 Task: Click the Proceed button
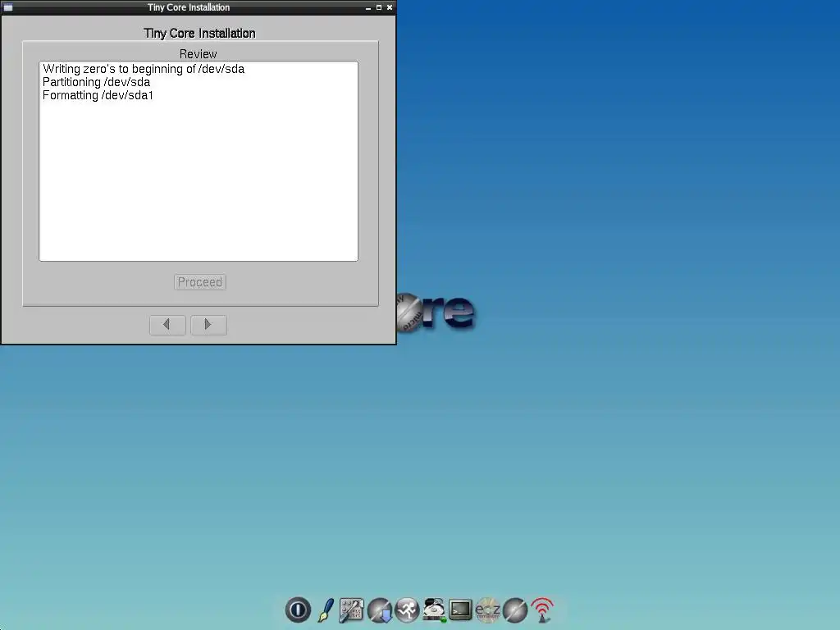(200, 282)
